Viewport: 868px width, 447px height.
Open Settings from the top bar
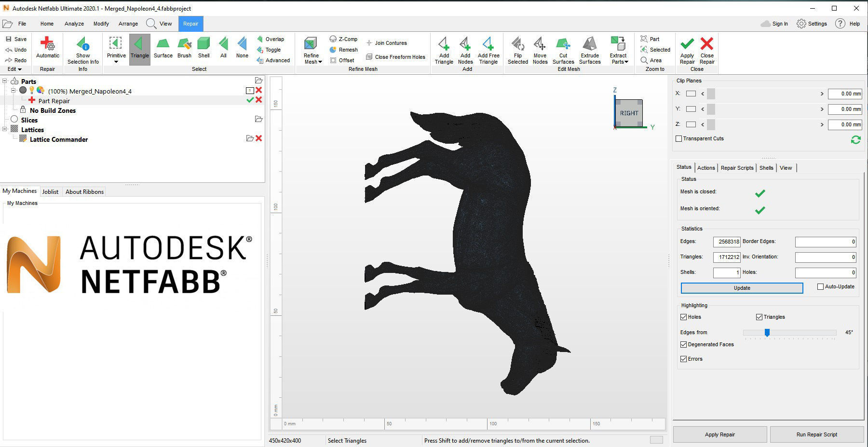click(812, 24)
